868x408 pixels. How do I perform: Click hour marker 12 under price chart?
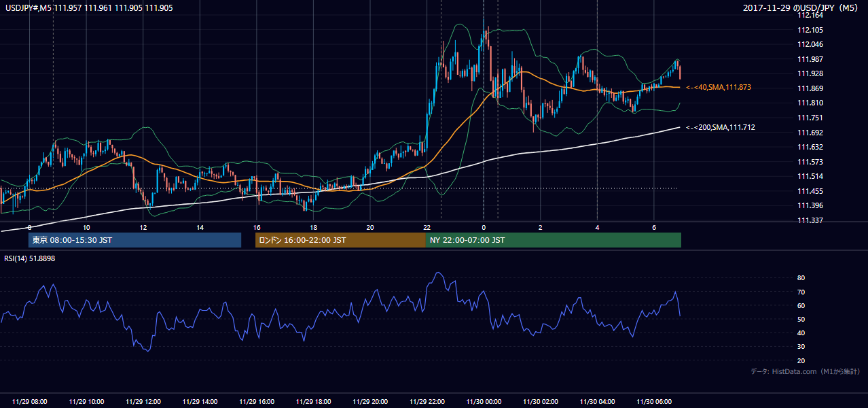pyautogui.click(x=143, y=227)
